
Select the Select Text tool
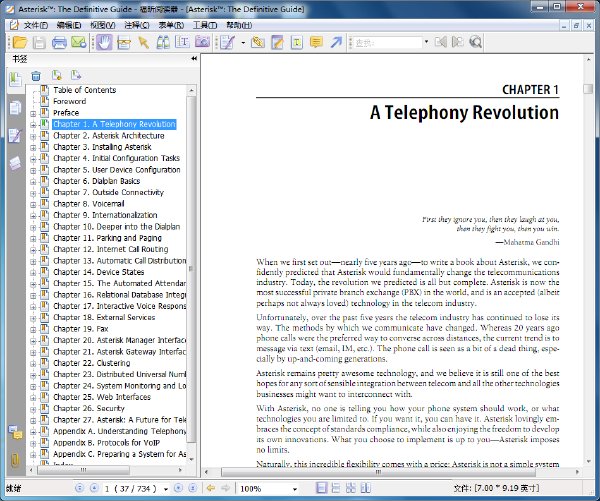click(182, 42)
